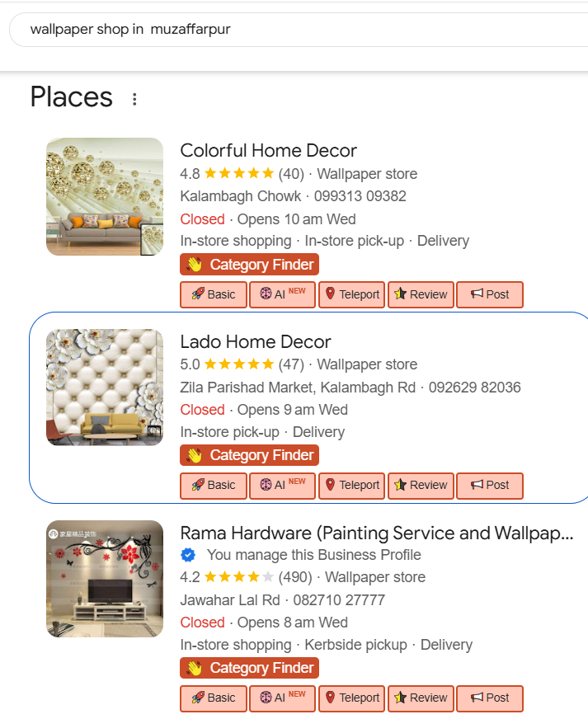Open Category Finder for Colorful Home Decor
588x719 pixels.
(x=249, y=265)
